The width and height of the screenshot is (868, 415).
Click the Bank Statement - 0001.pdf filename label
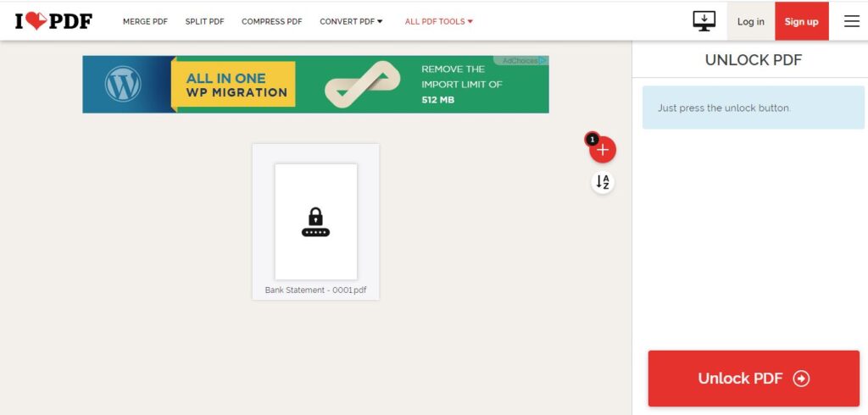tap(315, 290)
